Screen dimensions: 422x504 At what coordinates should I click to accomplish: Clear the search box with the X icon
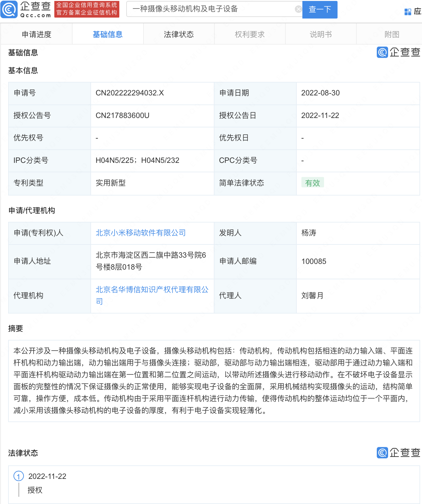tap(299, 9)
